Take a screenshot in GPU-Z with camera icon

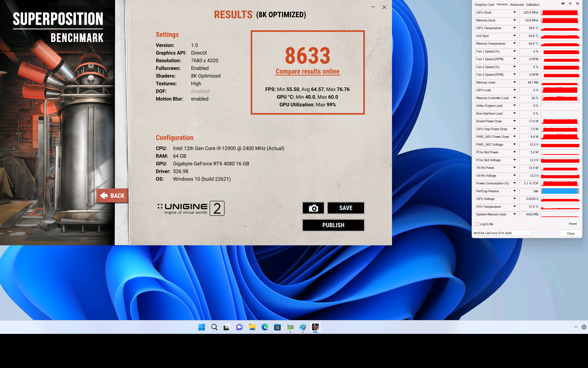563,4
